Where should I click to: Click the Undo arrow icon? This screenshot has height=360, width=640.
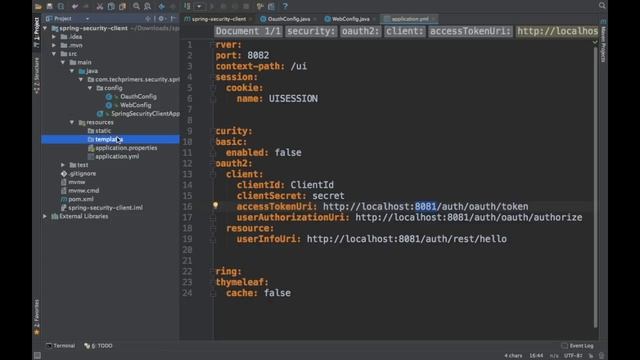pos(75,6)
